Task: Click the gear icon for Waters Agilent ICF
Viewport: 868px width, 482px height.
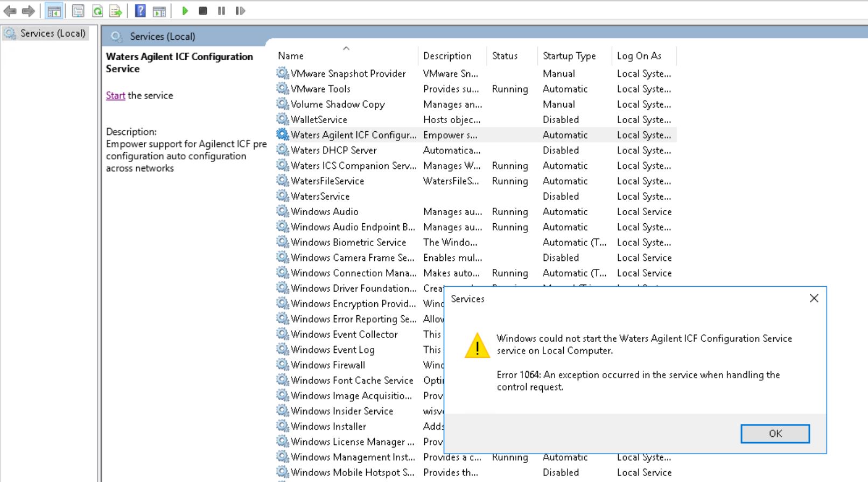Action: pyautogui.click(x=282, y=134)
